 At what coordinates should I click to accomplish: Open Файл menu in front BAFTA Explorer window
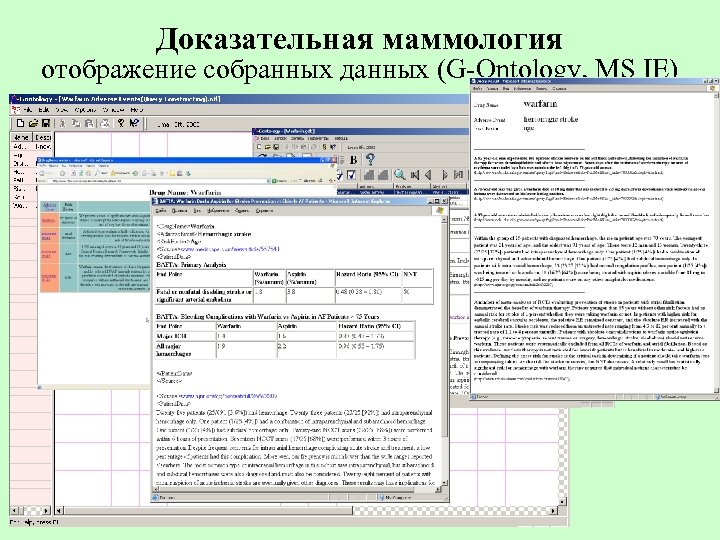tap(161, 211)
